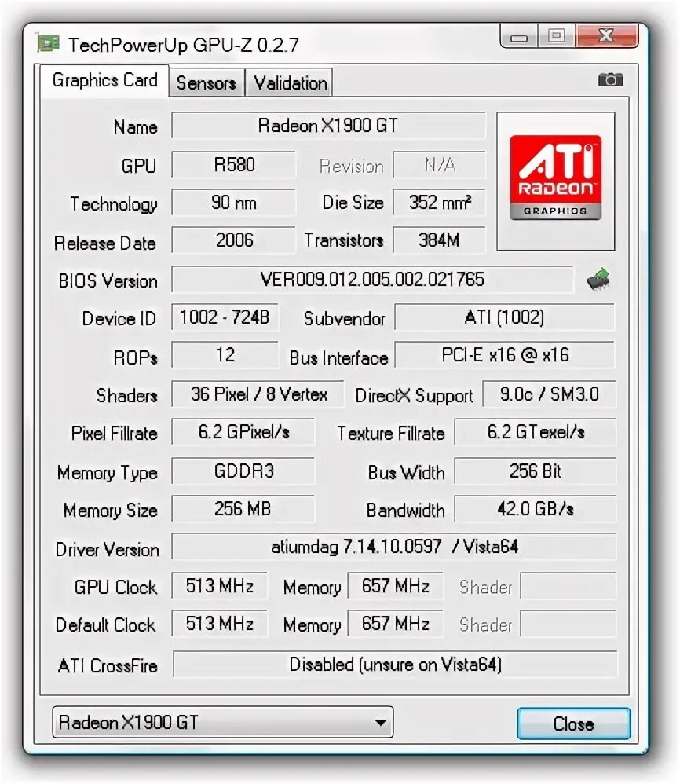Click the BIOS Version label
680x784 pixels.
pos(108,280)
